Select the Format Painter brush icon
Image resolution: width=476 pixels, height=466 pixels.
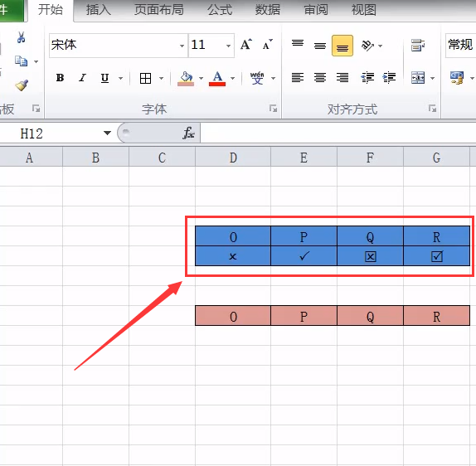22,85
